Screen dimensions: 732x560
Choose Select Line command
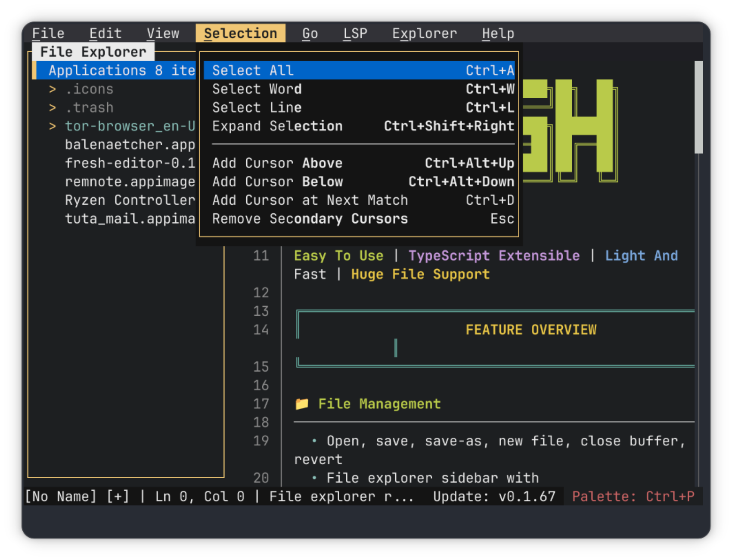click(x=257, y=107)
